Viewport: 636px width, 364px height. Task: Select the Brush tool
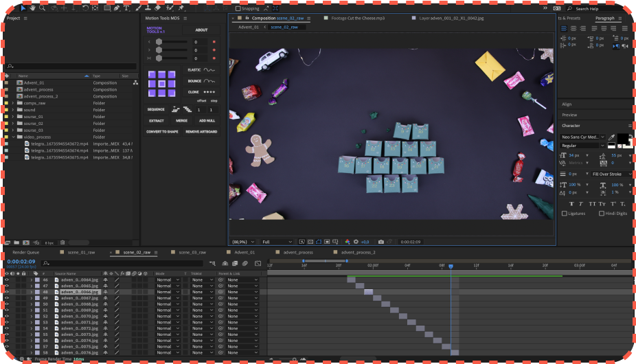tap(139, 8)
